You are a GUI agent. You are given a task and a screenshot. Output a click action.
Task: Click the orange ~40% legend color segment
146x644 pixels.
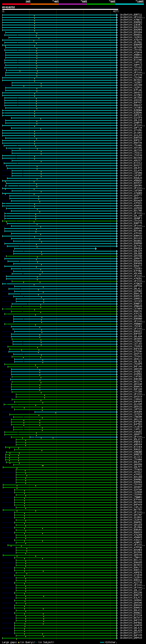pyautogui.click(x=45, y=4)
